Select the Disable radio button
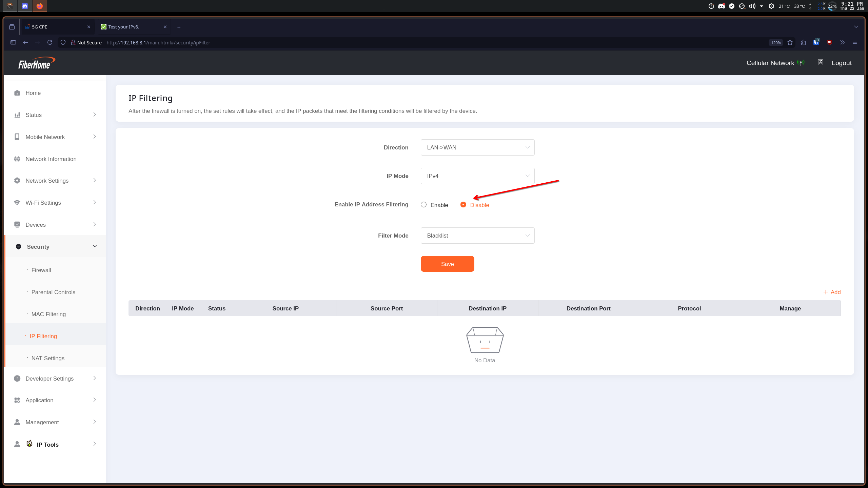The image size is (868, 488). click(x=463, y=205)
